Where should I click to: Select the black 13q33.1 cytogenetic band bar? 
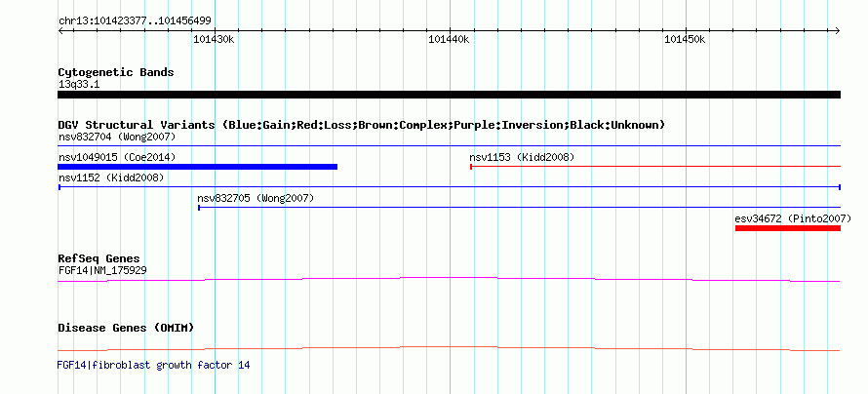tap(449, 95)
